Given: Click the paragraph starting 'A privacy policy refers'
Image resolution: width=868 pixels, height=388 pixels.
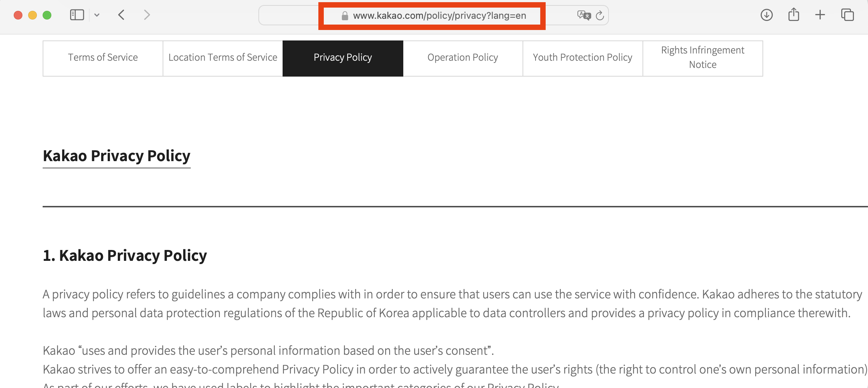Looking at the screenshot, I should click(x=452, y=303).
